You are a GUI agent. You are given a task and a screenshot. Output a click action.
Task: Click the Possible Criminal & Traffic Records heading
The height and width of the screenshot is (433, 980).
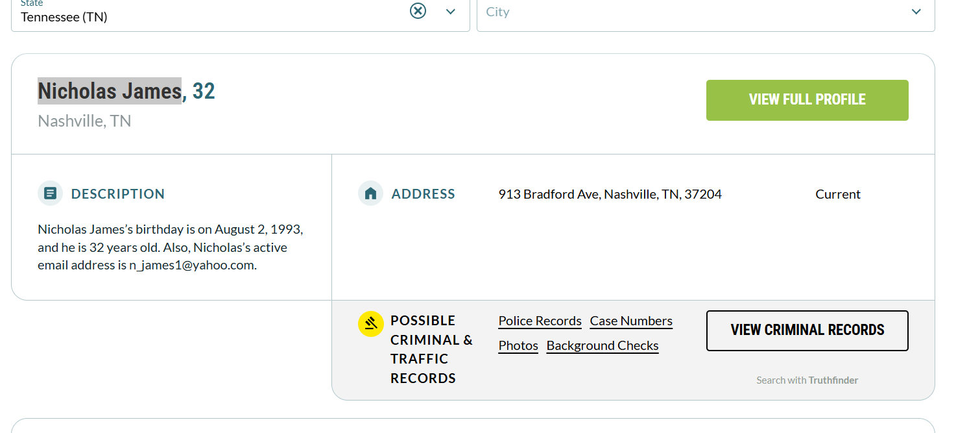coord(431,349)
